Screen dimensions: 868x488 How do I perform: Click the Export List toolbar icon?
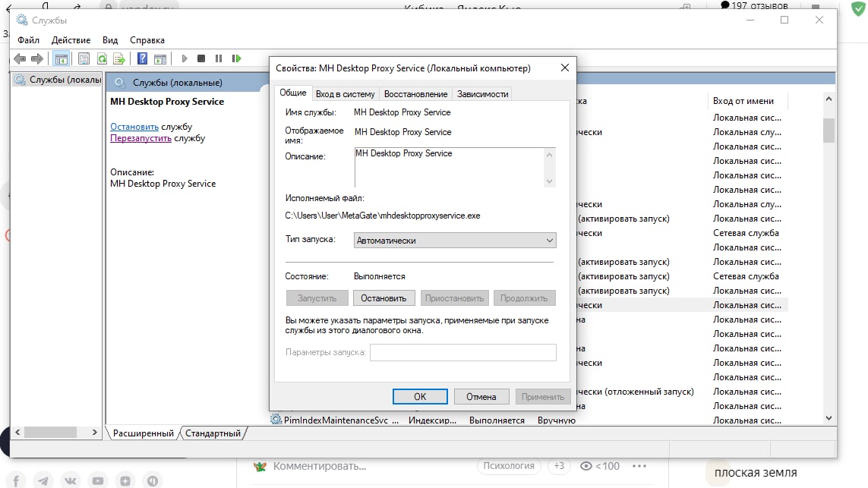(119, 58)
